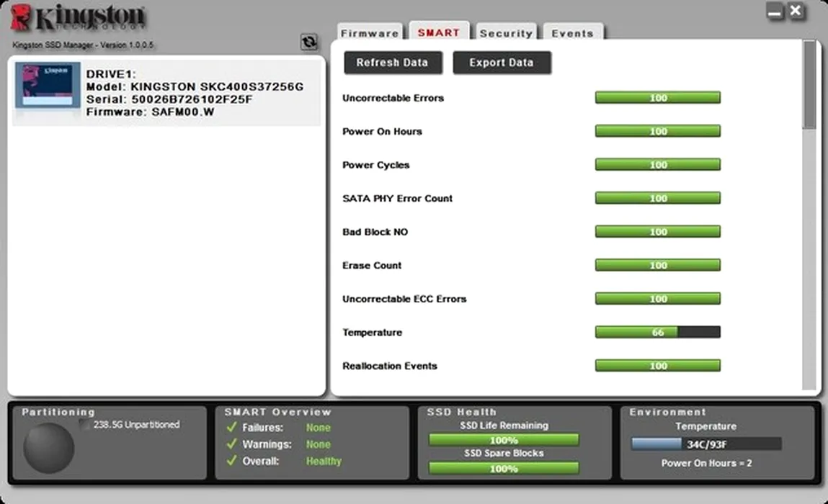Select the DRIVE1 SSD thumbnail image
Screen dimensions: 828x504
[x=48, y=86]
